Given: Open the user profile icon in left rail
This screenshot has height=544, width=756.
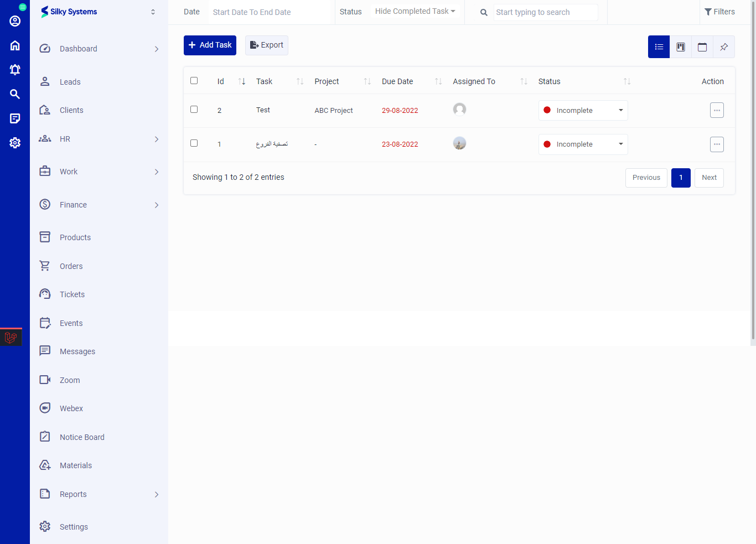Looking at the screenshot, I should click(15, 21).
